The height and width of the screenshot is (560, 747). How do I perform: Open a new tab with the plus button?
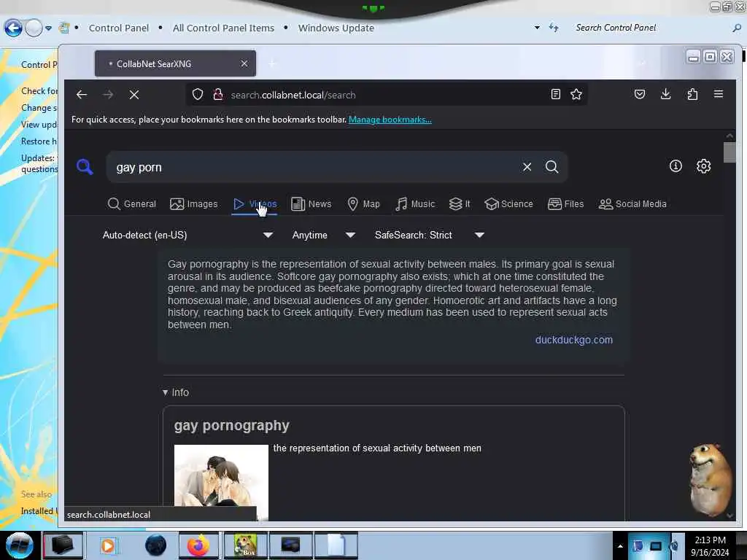[272, 64]
